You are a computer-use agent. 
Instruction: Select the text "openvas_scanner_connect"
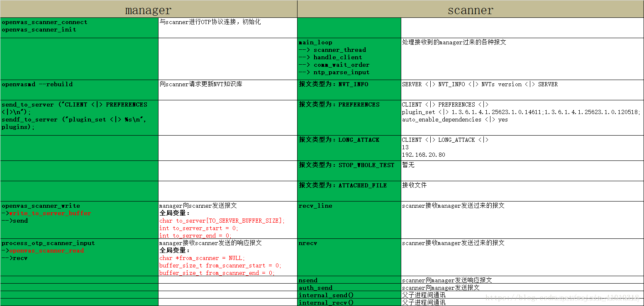tap(44, 22)
